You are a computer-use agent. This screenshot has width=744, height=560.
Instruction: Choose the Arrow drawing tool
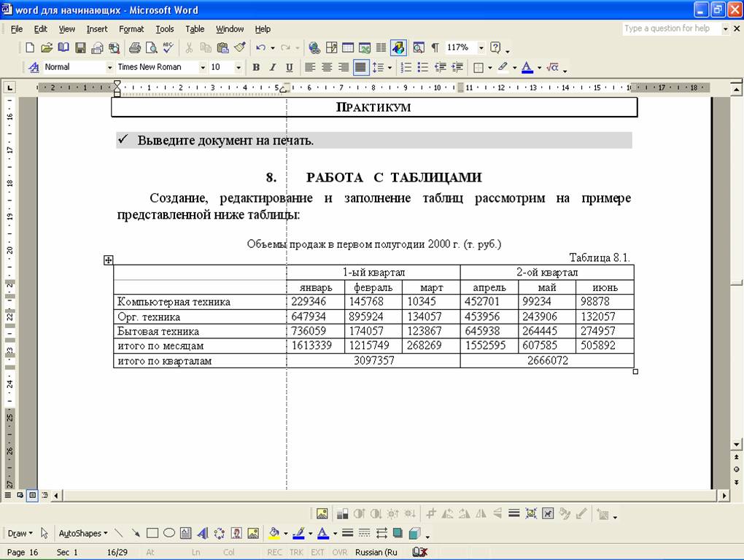tap(136, 534)
